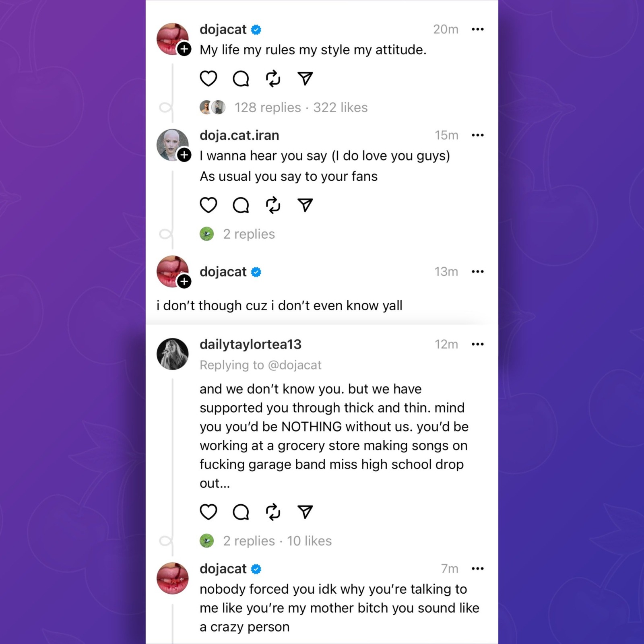
Task: Open dojacat's profile from the username
Action: click(x=224, y=29)
